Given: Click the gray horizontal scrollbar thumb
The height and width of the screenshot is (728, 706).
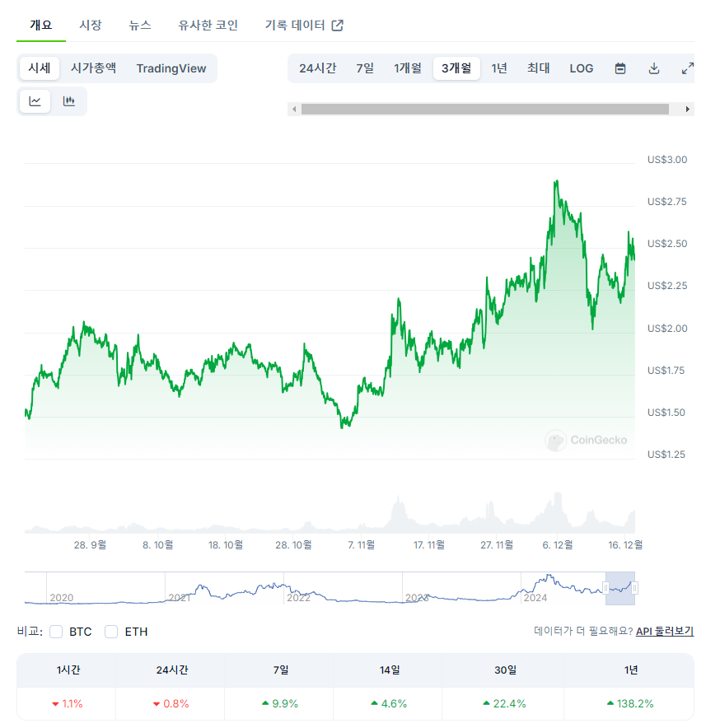Looking at the screenshot, I should click(x=485, y=109).
